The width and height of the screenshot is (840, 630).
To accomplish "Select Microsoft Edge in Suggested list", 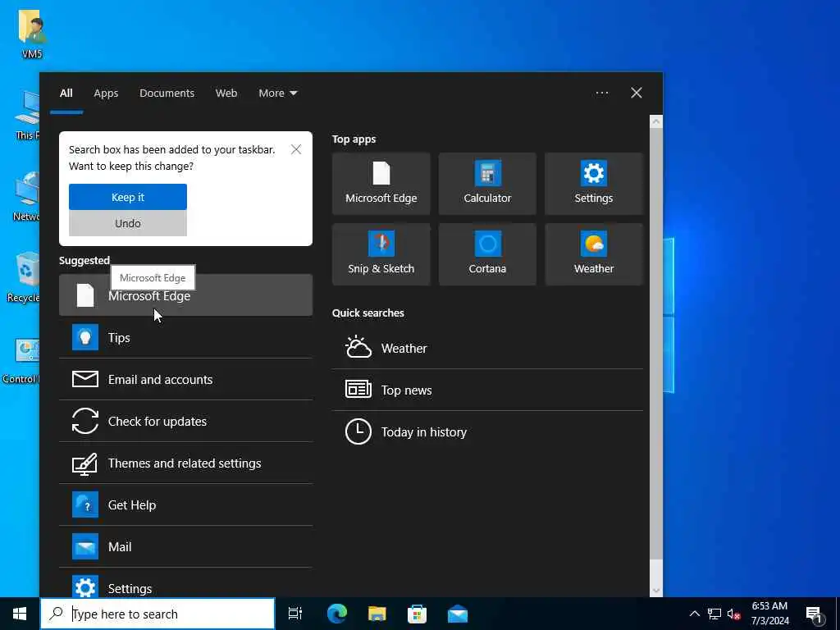I will click(x=185, y=295).
